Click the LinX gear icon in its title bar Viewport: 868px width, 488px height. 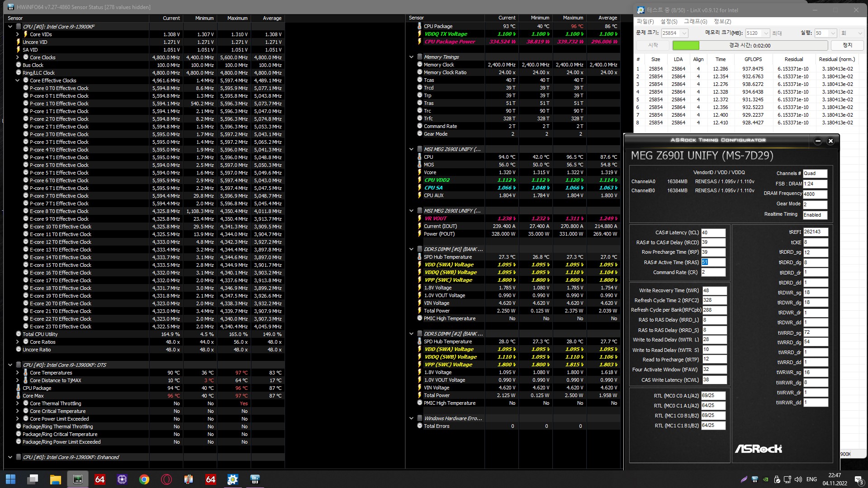pyautogui.click(x=640, y=10)
